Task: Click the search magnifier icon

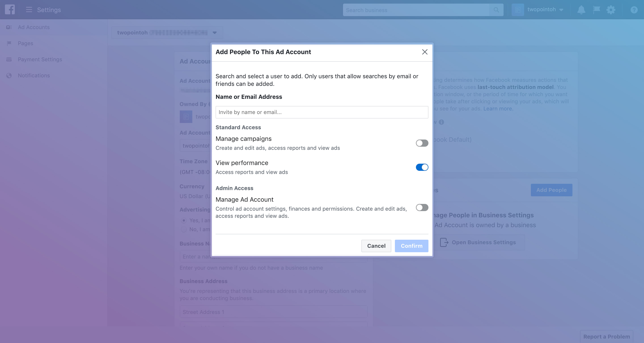Action: pyautogui.click(x=496, y=10)
